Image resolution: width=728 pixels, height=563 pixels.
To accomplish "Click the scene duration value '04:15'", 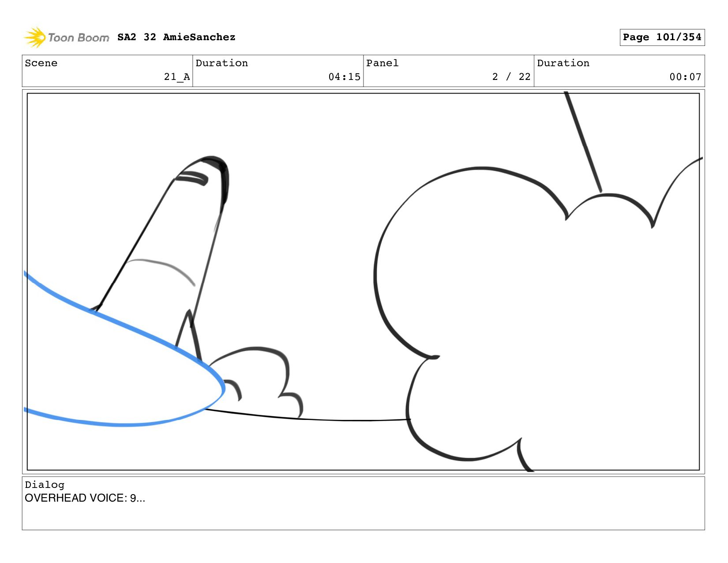I will pos(344,77).
